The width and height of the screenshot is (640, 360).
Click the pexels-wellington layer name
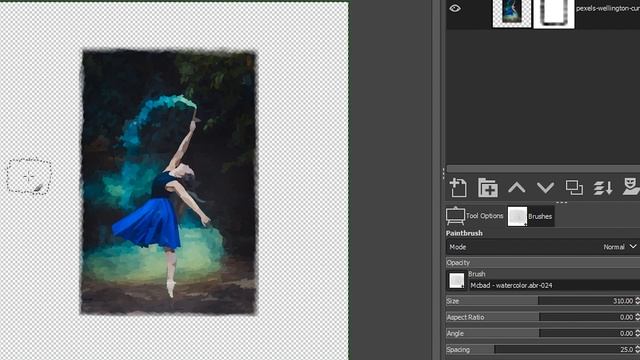608,8
